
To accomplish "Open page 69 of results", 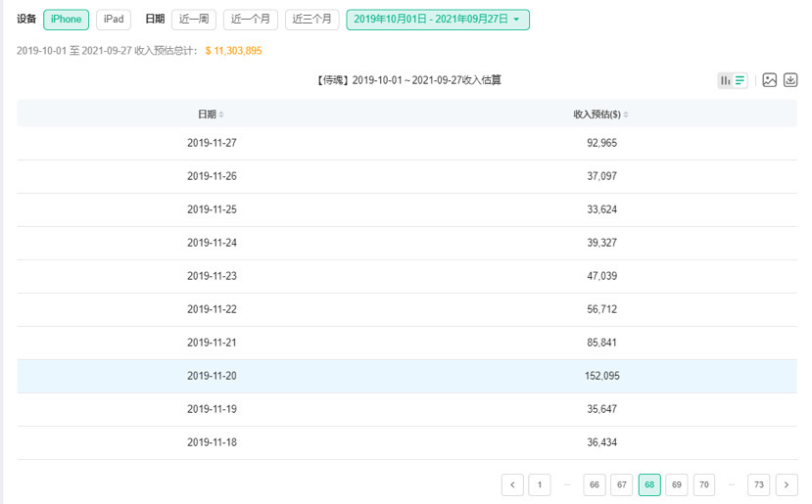I will [x=676, y=484].
